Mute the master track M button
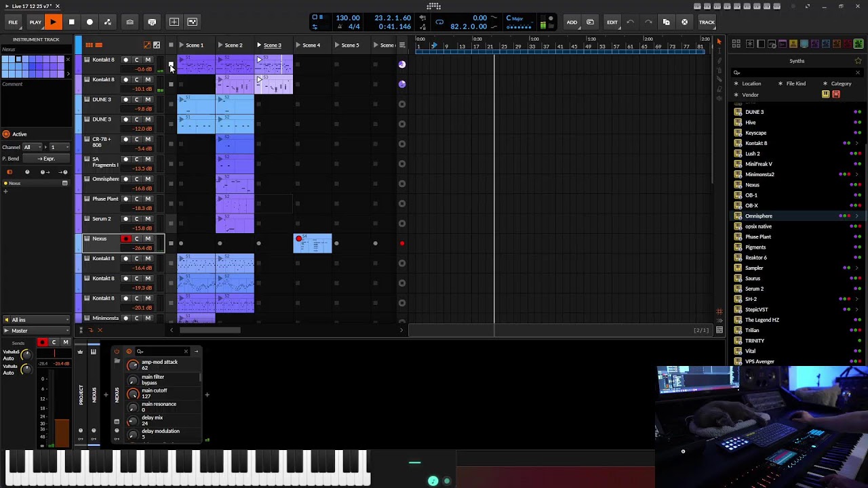 [x=66, y=342]
